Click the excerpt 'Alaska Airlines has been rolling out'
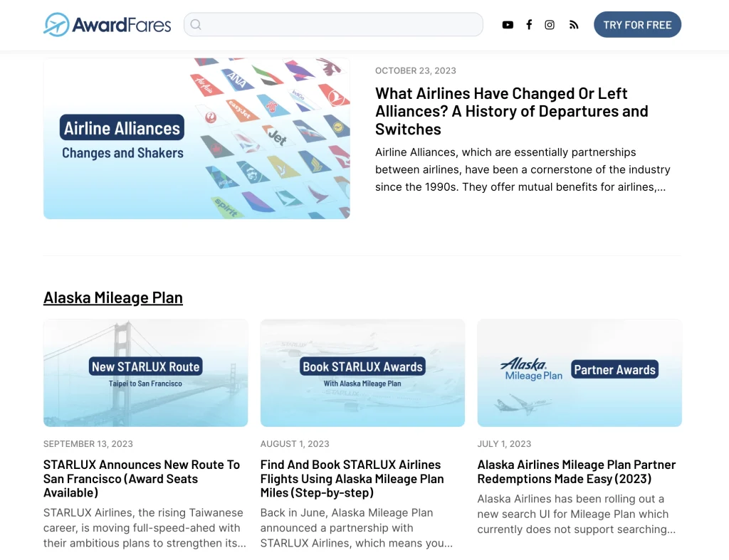 [x=577, y=514]
